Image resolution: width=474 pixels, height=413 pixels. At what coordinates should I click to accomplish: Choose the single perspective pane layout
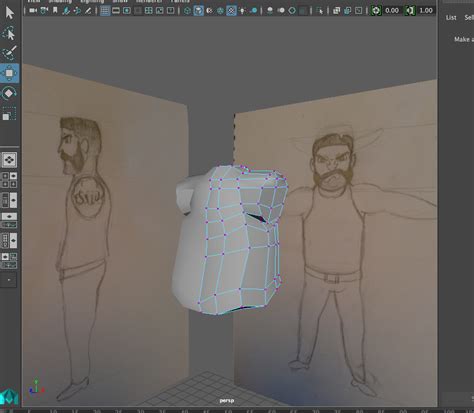[x=9, y=160]
